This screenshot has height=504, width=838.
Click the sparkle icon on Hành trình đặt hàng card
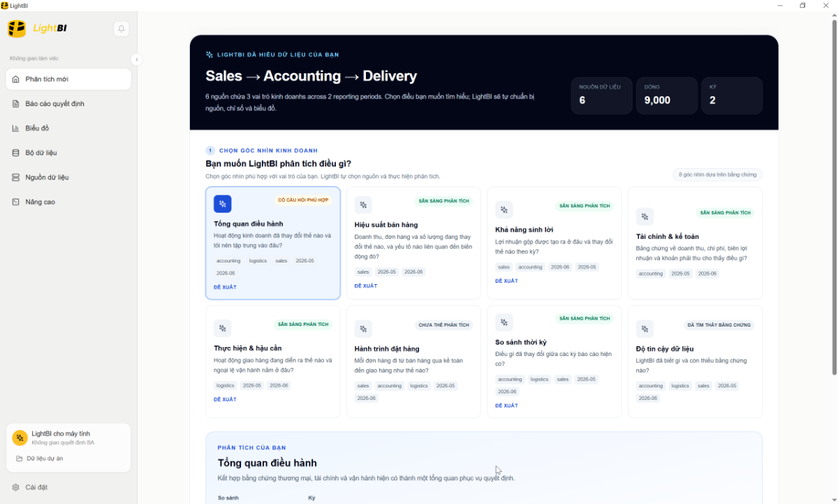tap(363, 329)
